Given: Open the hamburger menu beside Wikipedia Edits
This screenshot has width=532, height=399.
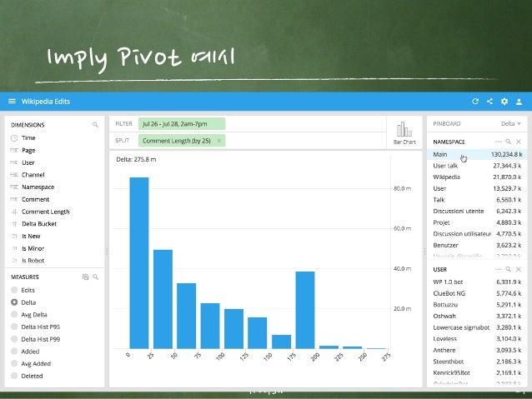Looking at the screenshot, I should tap(12, 101).
